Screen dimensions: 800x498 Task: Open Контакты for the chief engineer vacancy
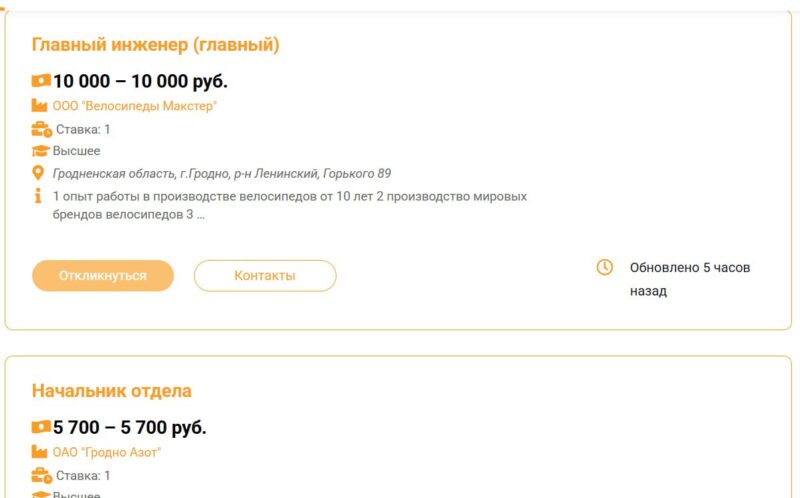tap(265, 275)
